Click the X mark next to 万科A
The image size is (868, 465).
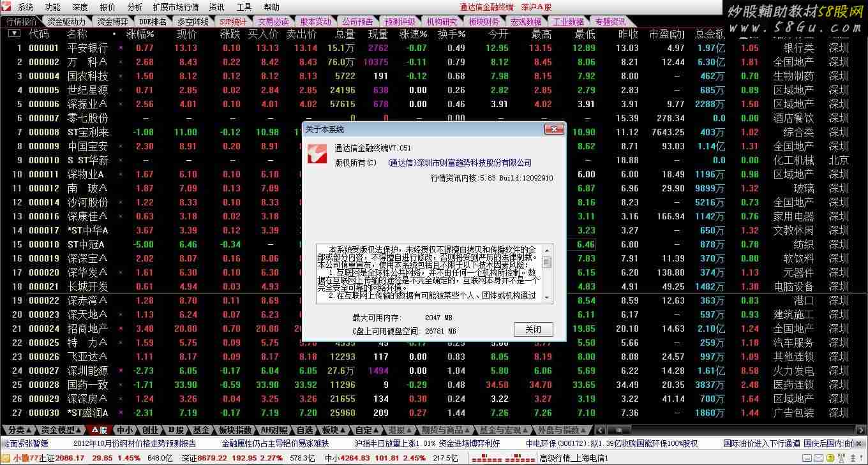click(x=121, y=62)
